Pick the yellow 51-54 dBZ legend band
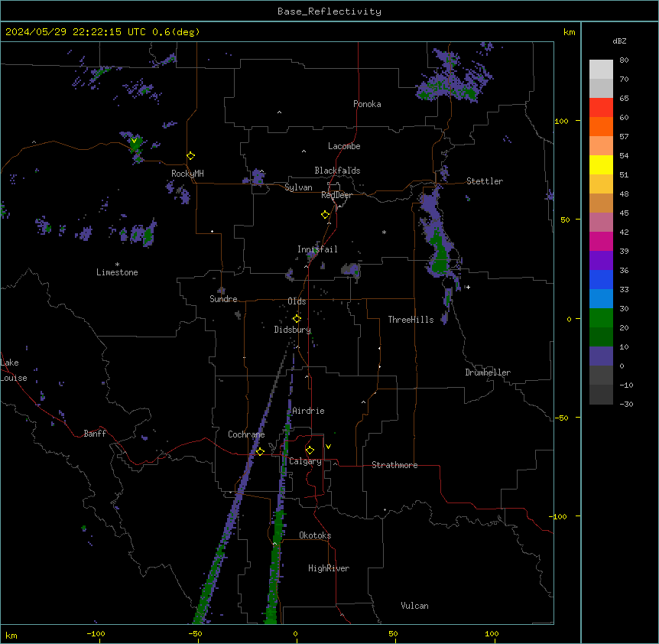Viewport: 659px width, 644px height. pyautogui.click(x=601, y=165)
